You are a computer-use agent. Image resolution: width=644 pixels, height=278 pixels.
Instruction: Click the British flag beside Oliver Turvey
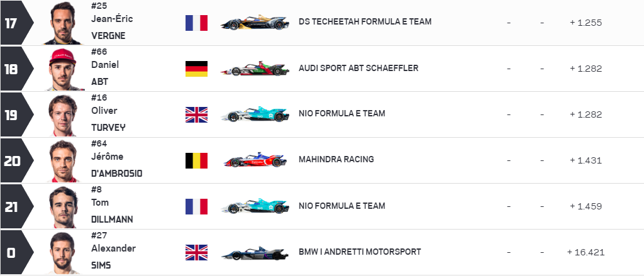[196, 114]
